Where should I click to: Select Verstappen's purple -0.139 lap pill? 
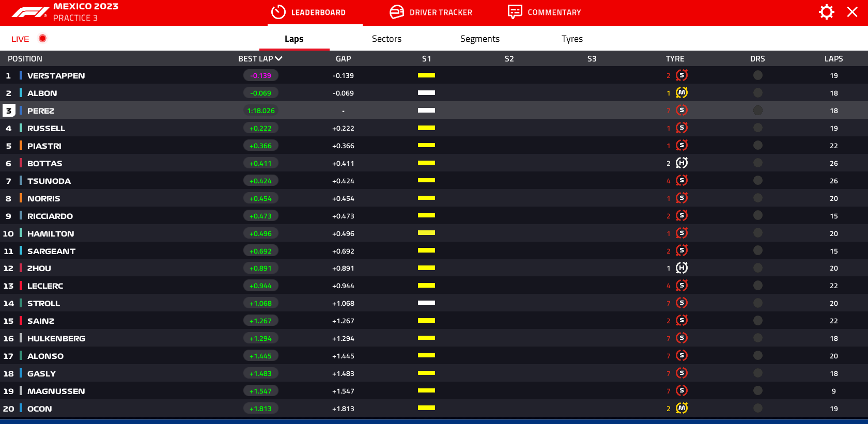[261, 75]
